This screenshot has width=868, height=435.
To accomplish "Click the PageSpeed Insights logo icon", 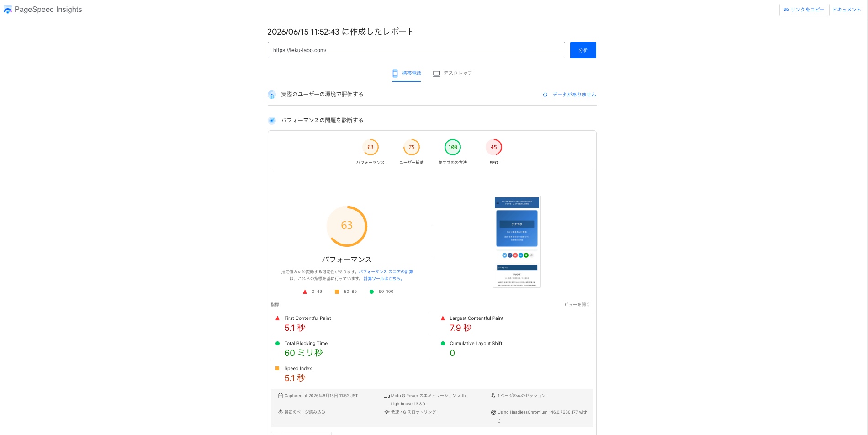I will pos(8,10).
